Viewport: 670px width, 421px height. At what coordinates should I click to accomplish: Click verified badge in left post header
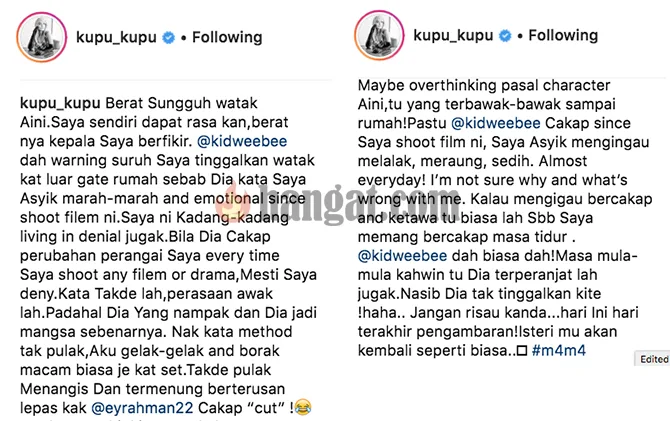click(x=169, y=38)
